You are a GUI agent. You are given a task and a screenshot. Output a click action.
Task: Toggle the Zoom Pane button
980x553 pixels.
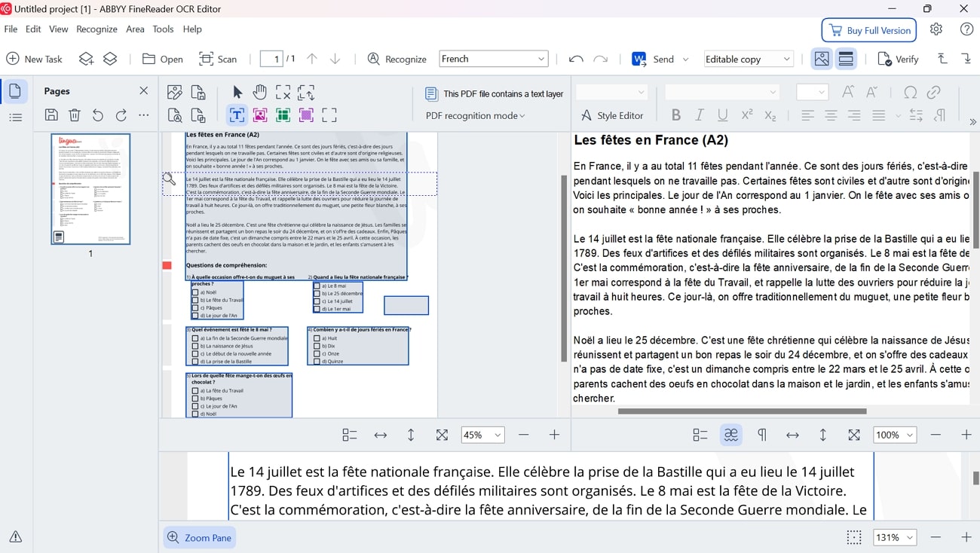point(200,537)
